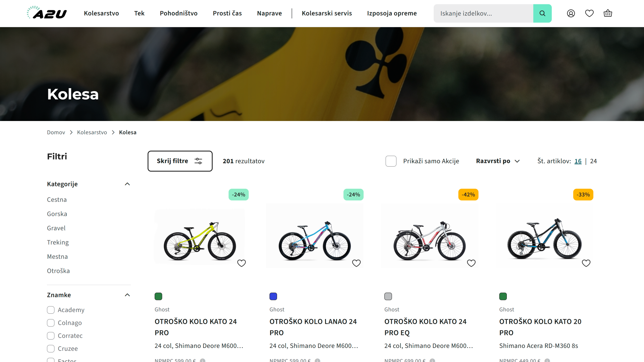Image resolution: width=644 pixels, height=362 pixels.
Task: Check the Colnago brand filter
Action: click(x=51, y=323)
